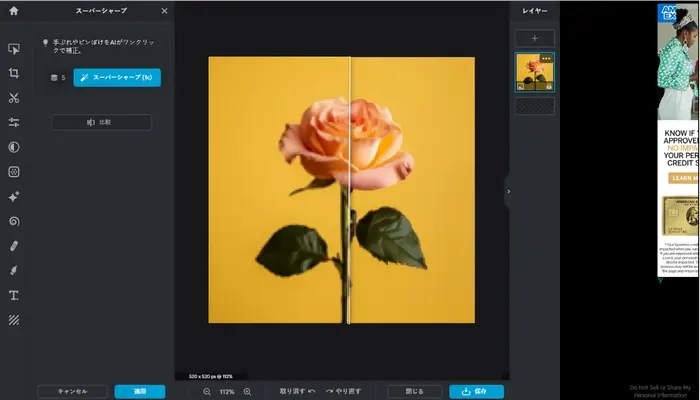The height and width of the screenshot is (400, 700).
Task: Zoom in with the plus magnifier
Action: pos(247,392)
